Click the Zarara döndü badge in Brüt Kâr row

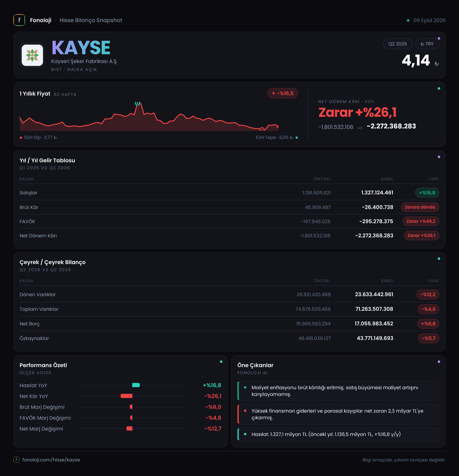pos(420,207)
